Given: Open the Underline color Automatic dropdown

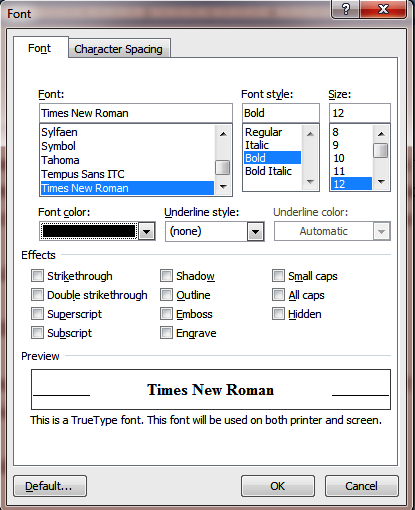Looking at the screenshot, I should point(381,231).
